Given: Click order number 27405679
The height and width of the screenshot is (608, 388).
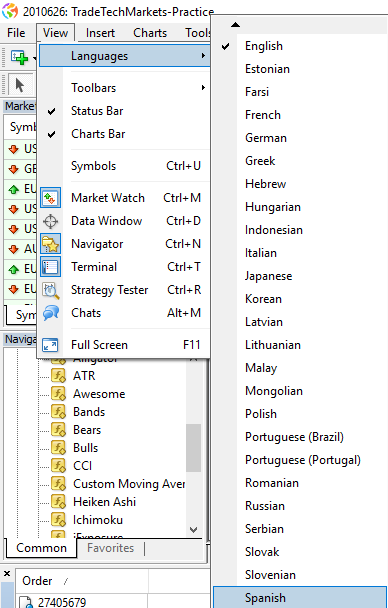Looking at the screenshot, I should coord(62,602).
